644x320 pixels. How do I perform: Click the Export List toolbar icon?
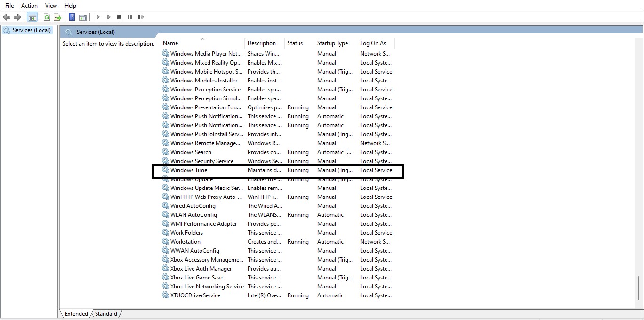pyautogui.click(x=57, y=17)
